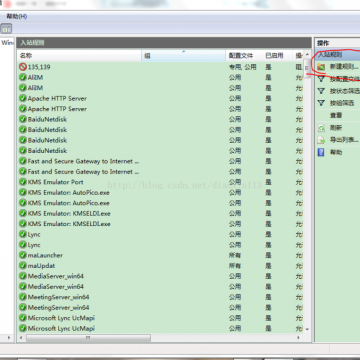This screenshot has width=360, height=360.
Task: Click the rules list scrollbar down arrow
Action: coord(307,329)
